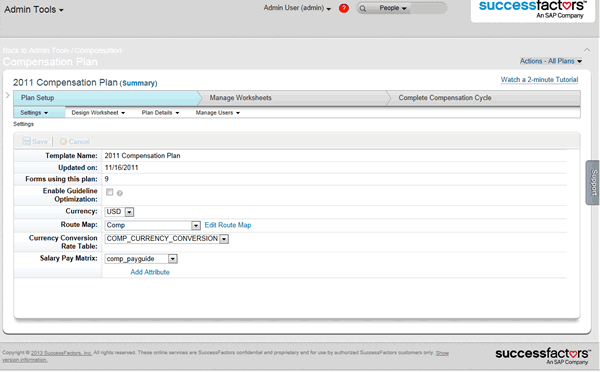This screenshot has height=372, width=600.
Task: Open the Support side tab
Action: tap(593, 183)
